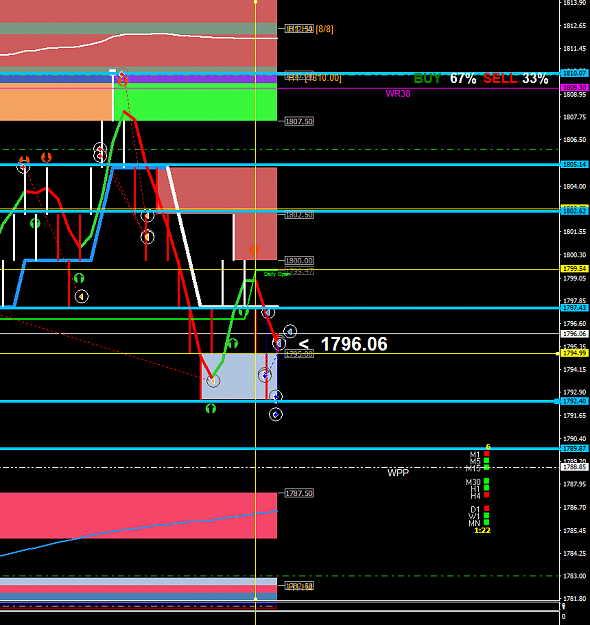Click the 1787.50 level label
The image size is (590, 625).
click(299, 493)
